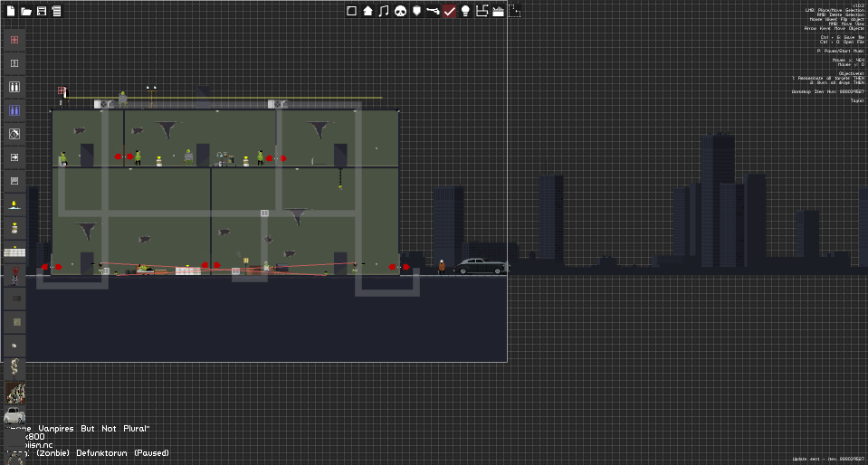Select the white car palette thumbnail
This screenshot has width=868, height=465.
[x=14, y=415]
